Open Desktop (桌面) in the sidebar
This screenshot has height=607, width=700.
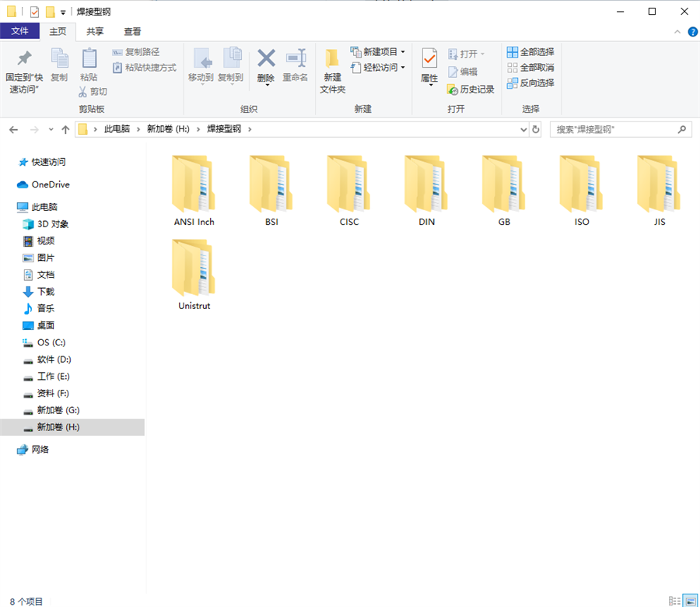pos(39,325)
